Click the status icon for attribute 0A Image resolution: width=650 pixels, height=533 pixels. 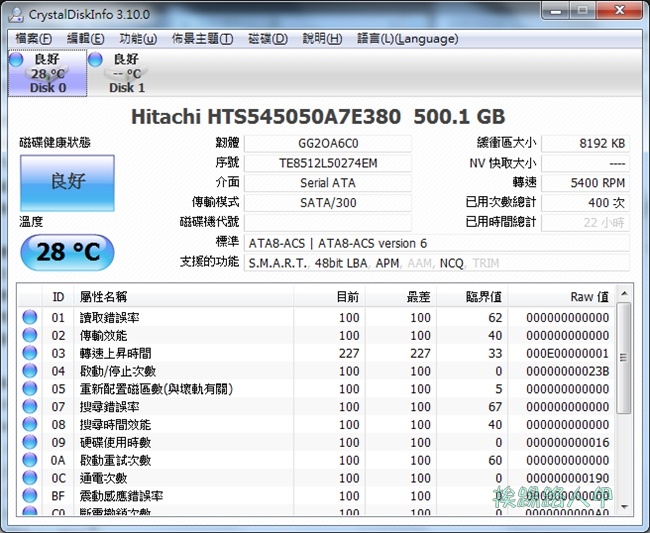tap(29, 460)
